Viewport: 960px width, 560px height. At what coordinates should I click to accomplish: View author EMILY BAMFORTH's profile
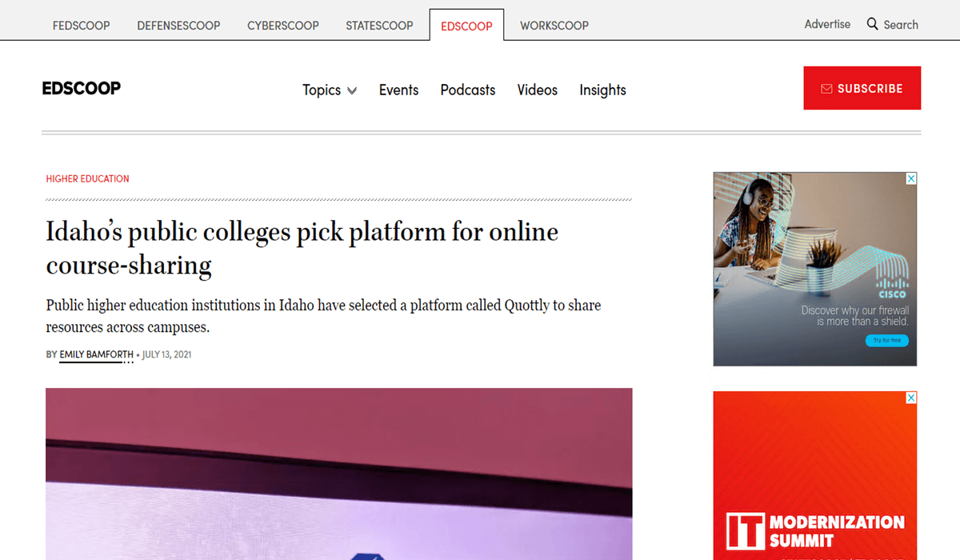tap(96, 354)
